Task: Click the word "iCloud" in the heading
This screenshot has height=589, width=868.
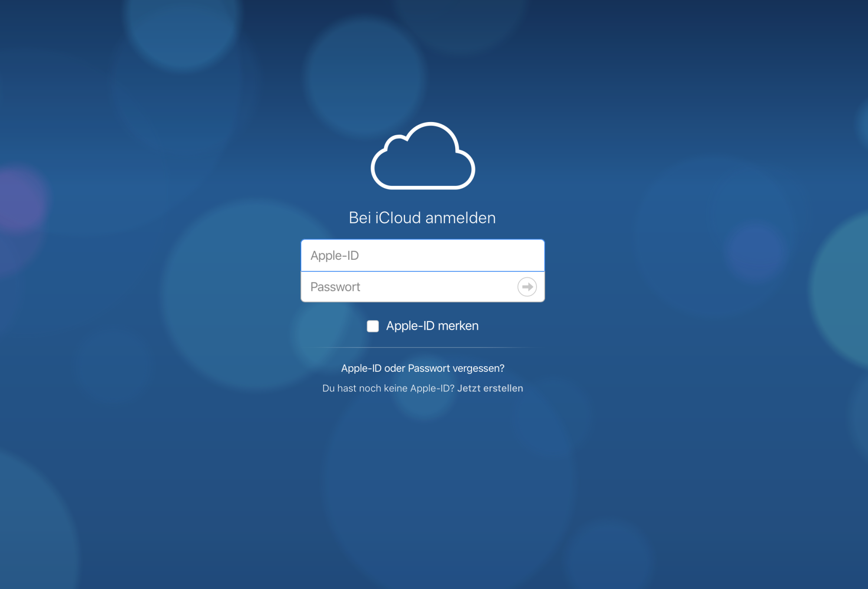Action: click(398, 218)
